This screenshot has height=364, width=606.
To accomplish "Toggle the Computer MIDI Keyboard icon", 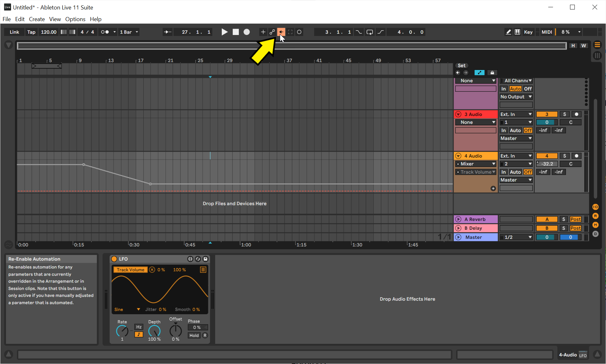I will 517,32.
